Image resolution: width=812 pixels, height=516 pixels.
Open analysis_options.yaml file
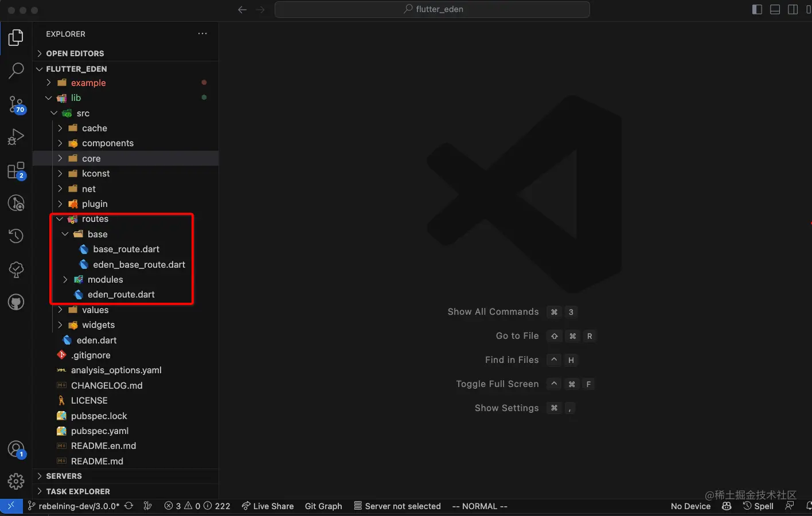point(126,370)
